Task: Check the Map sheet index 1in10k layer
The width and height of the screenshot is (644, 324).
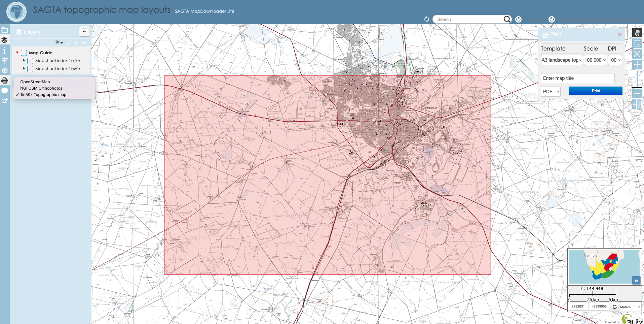Action: 30,61
